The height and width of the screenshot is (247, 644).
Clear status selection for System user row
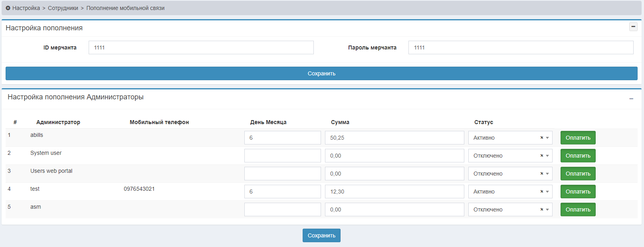(x=542, y=156)
